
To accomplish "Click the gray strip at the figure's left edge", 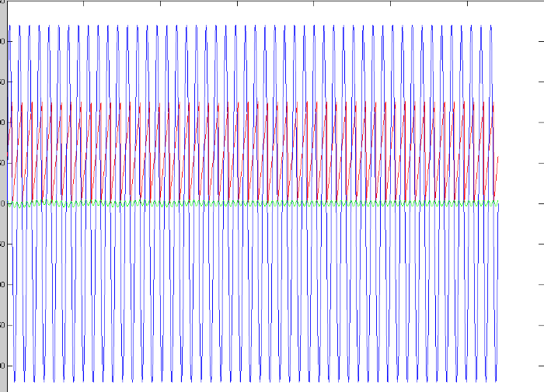I will pos(2,295).
